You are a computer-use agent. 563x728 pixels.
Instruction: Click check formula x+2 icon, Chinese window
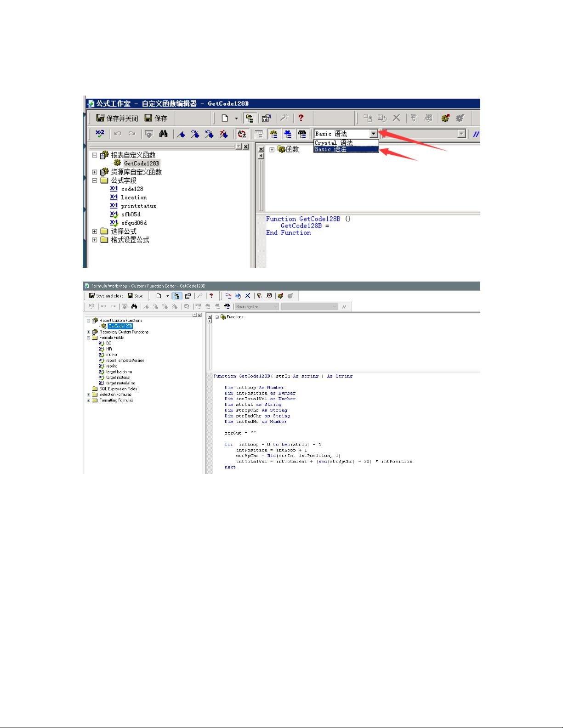[100, 134]
